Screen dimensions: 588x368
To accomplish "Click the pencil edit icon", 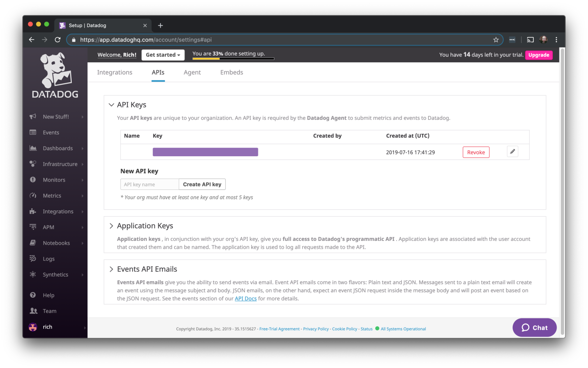I will pyautogui.click(x=512, y=151).
